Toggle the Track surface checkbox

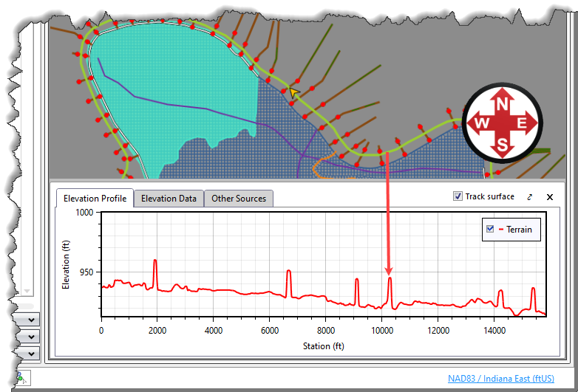(x=458, y=196)
